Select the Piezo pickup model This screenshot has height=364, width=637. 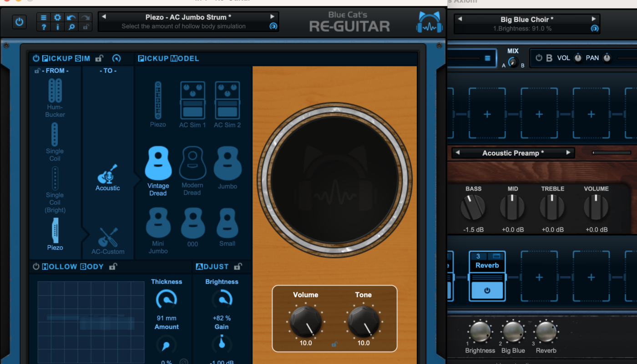158,104
